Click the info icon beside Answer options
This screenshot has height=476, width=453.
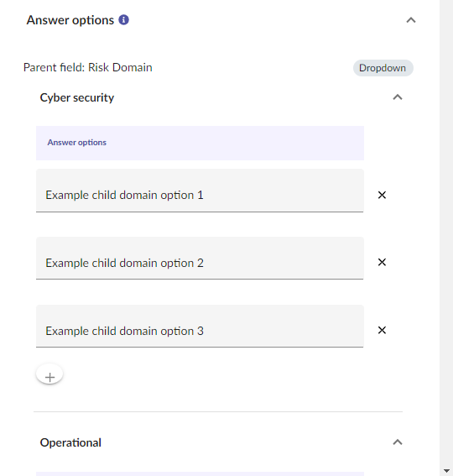123,20
